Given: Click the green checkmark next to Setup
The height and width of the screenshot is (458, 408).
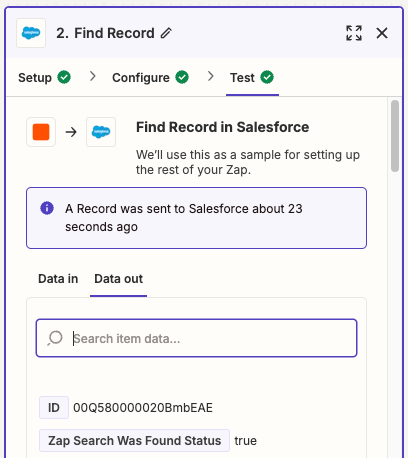Looking at the screenshot, I should (x=64, y=77).
